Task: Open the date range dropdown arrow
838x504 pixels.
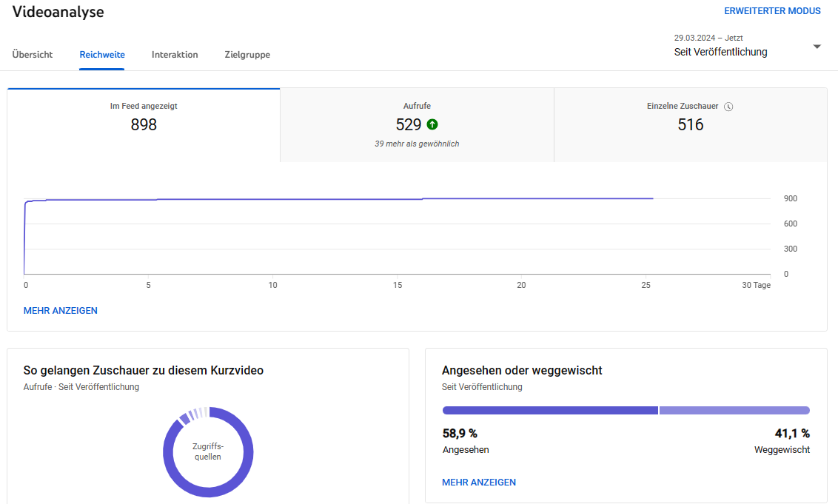Action: coord(817,47)
